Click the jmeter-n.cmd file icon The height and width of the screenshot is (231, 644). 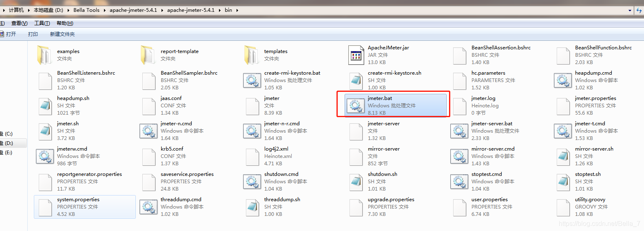(x=148, y=131)
